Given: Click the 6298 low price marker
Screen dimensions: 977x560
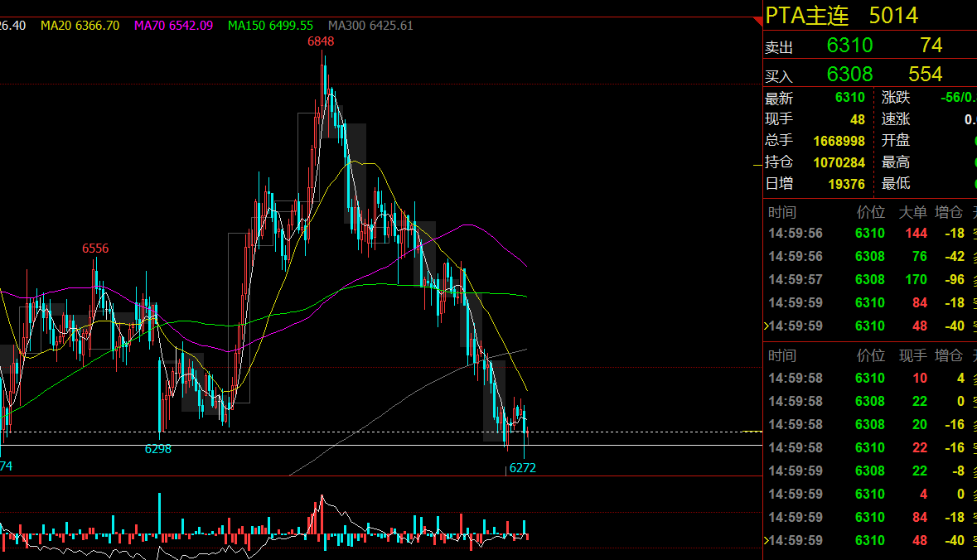Looking at the screenshot, I should (158, 449).
